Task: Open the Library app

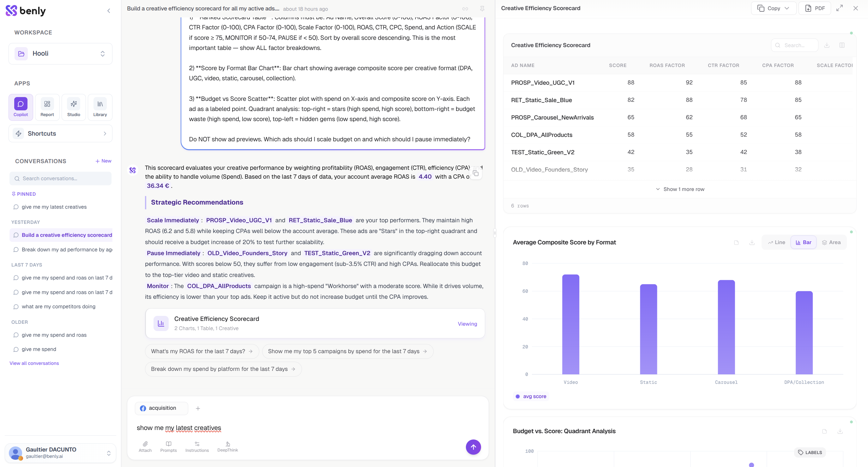Action: [100, 107]
